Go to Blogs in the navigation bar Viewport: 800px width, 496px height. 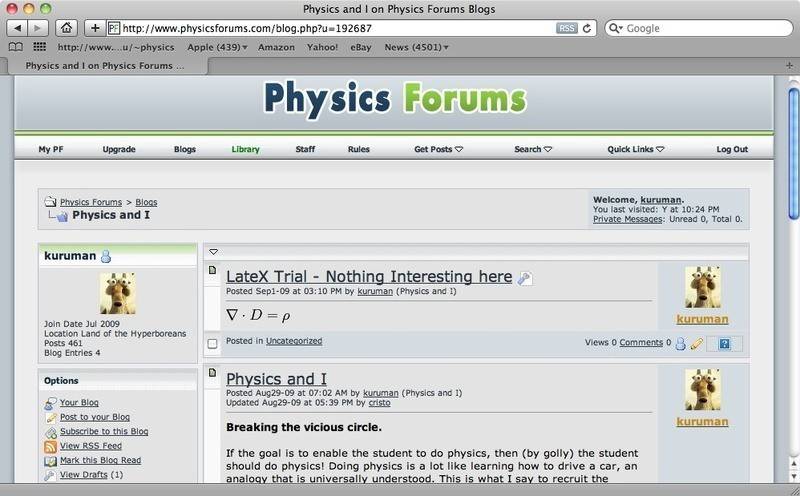click(x=185, y=149)
